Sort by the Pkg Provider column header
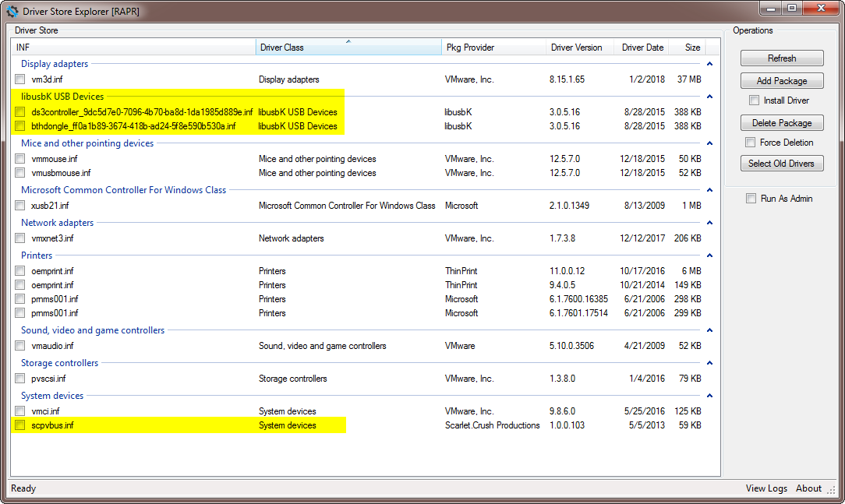 click(493, 48)
